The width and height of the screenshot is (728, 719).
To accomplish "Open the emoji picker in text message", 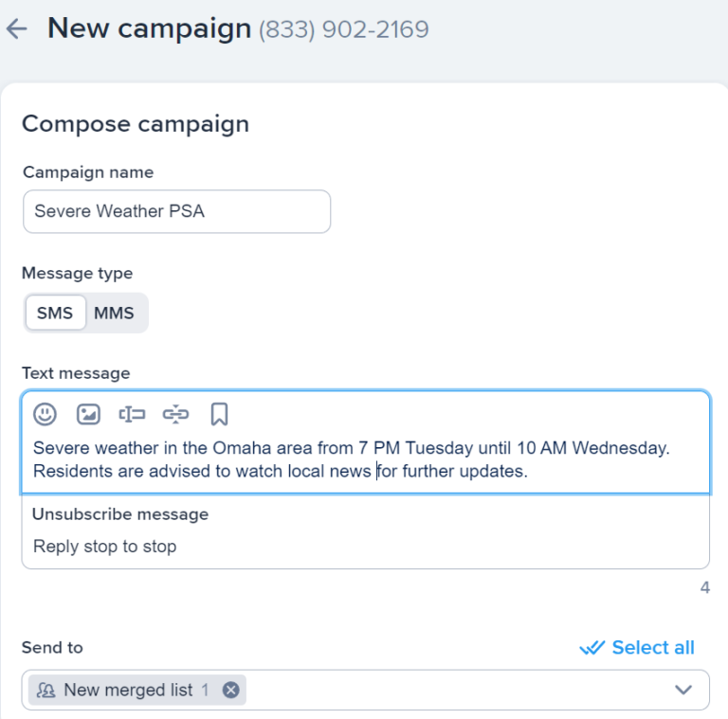I will click(45, 414).
